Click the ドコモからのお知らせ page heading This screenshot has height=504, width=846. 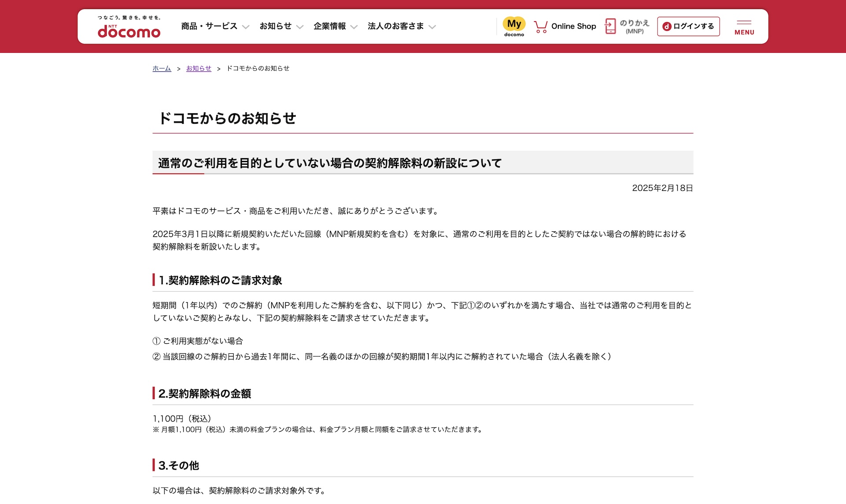[227, 118]
